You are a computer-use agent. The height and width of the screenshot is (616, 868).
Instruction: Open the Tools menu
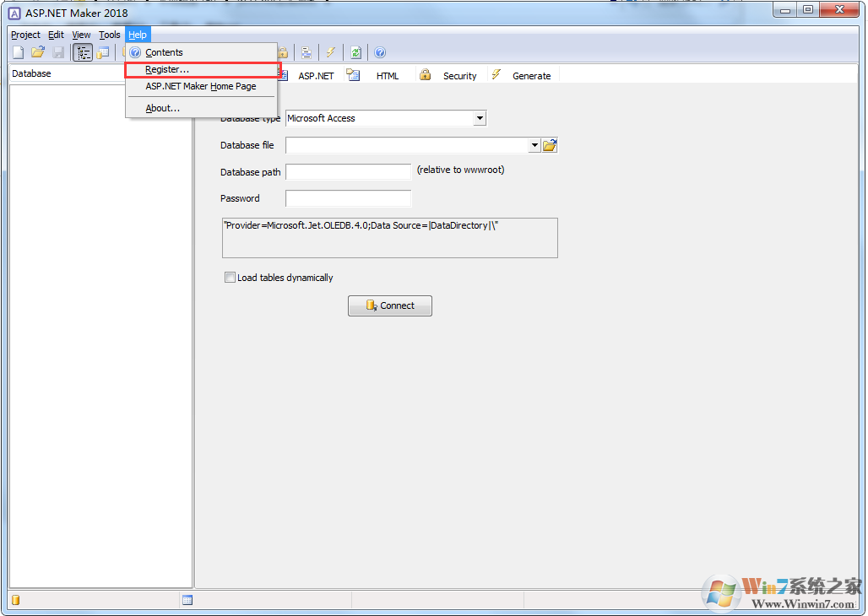pyautogui.click(x=109, y=35)
